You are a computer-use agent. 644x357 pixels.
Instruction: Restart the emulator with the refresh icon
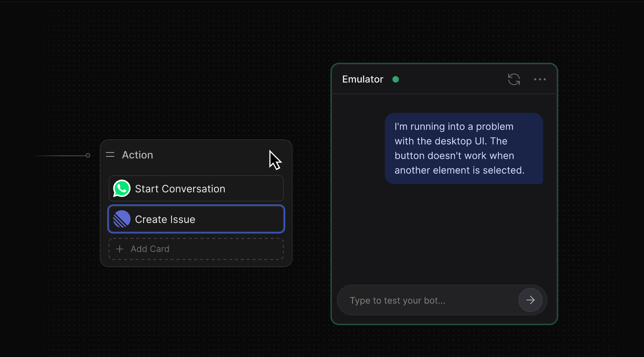(514, 79)
